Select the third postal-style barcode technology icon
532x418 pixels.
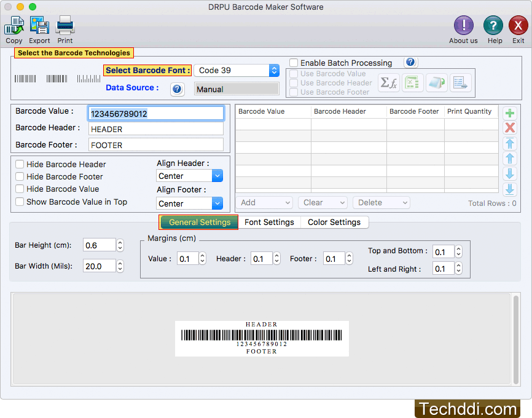point(88,79)
